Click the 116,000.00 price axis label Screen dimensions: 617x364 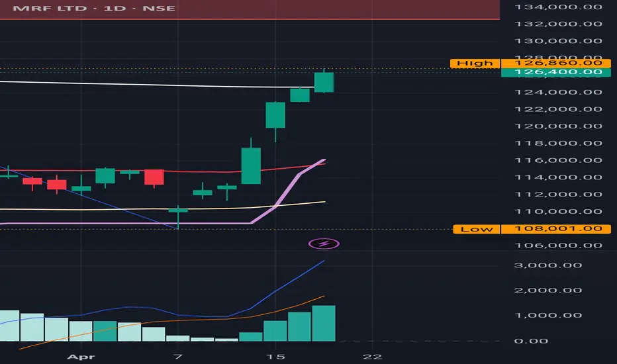pos(558,161)
